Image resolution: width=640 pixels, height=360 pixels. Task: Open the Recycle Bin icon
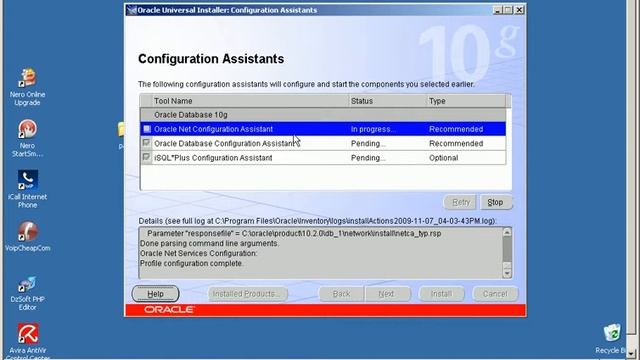612,338
